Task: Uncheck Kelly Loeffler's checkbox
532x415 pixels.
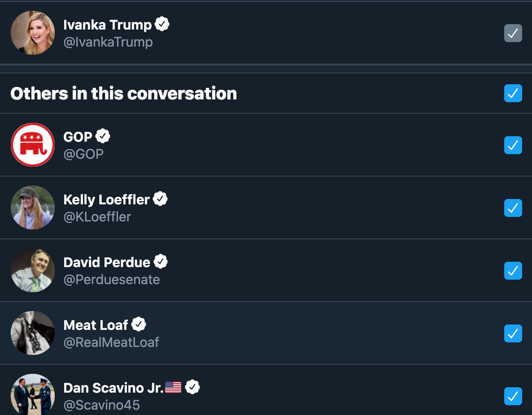Action: pyautogui.click(x=513, y=208)
